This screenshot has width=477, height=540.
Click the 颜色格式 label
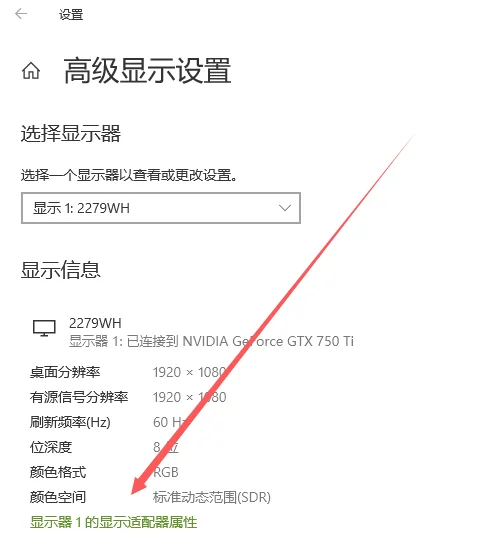pyautogui.click(x=58, y=472)
